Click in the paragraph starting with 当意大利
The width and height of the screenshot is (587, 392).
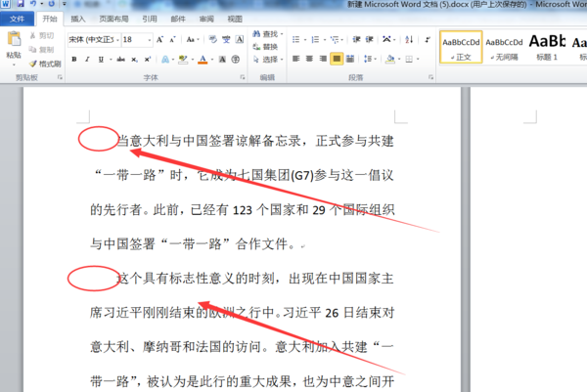(242, 193)
